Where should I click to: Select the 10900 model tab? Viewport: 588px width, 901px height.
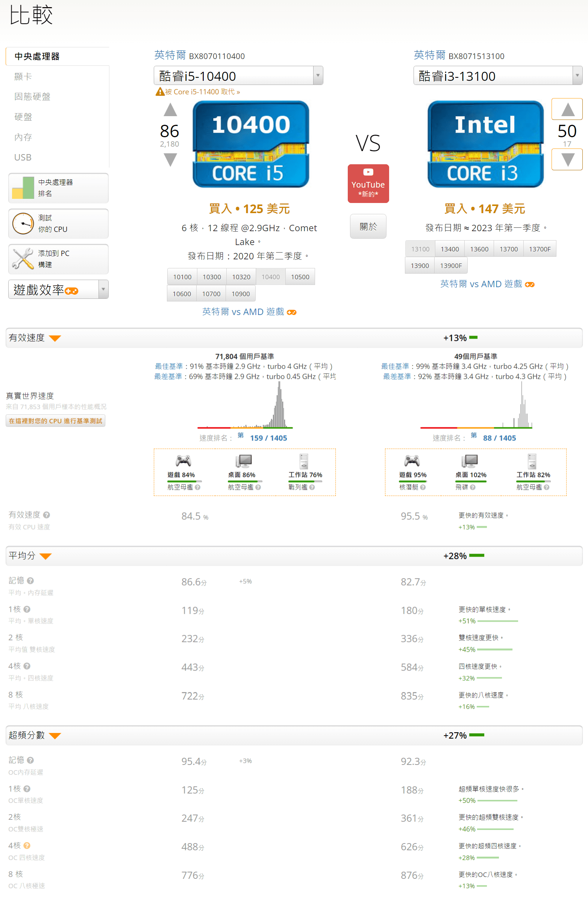pos(240,294)
